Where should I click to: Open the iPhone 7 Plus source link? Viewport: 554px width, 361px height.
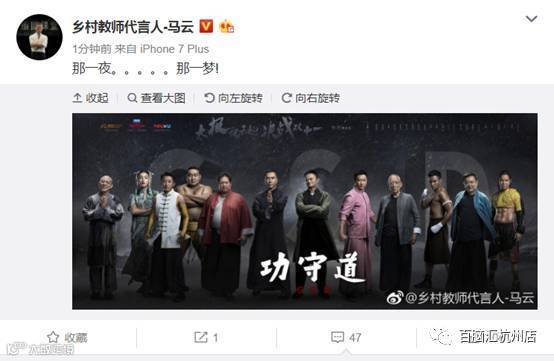[175, 49]
